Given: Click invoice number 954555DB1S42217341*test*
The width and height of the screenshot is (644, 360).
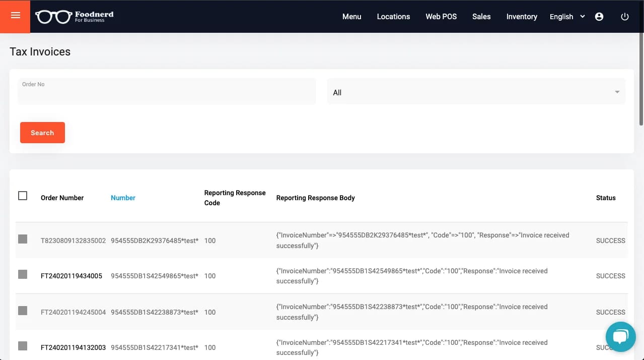Looking at the screenshot, I should tap(155, 347).
